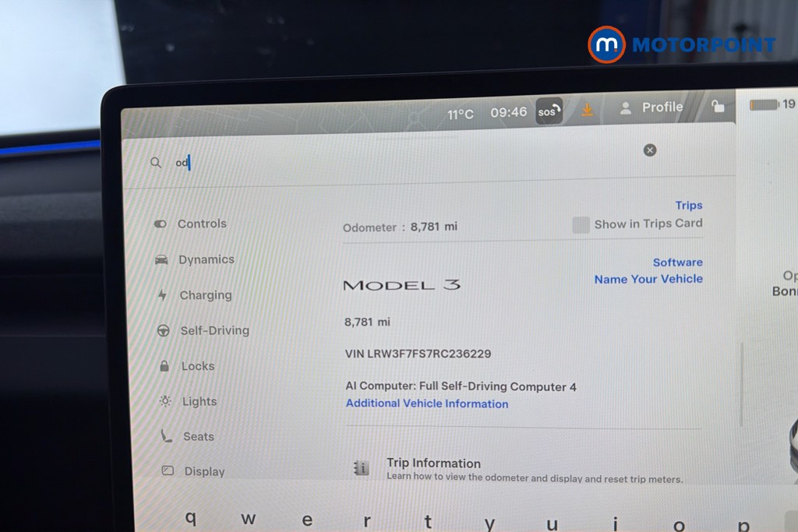Select the Seats menu item
The image size is (798, 532).
pos(198,436)
